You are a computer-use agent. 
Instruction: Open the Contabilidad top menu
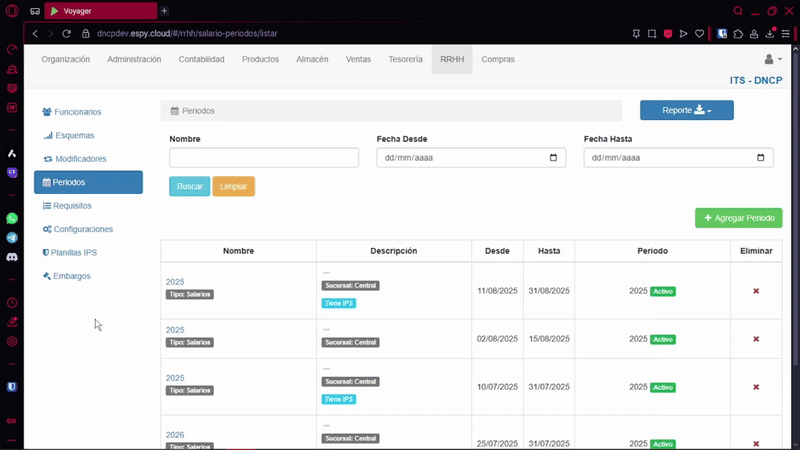[201, 60]
